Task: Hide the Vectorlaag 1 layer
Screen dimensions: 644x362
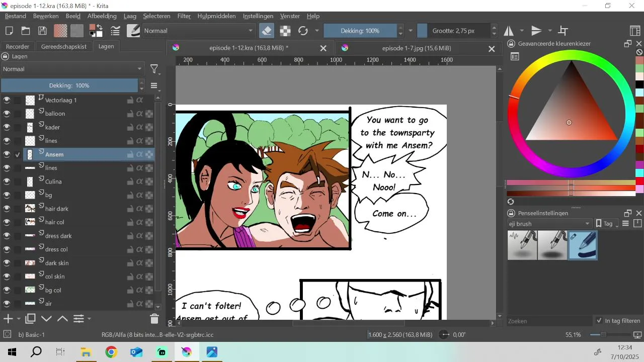Action: [7, 100]
